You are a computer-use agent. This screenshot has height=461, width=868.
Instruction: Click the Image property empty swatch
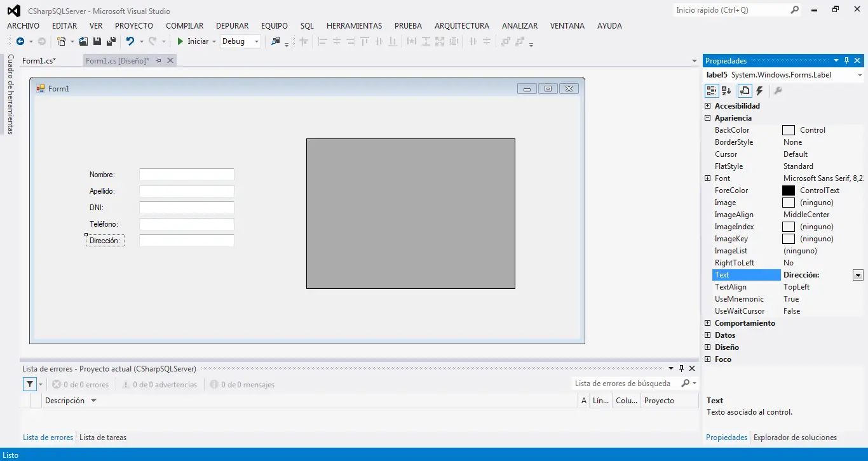pyautogui.click(x=789, y=203)
